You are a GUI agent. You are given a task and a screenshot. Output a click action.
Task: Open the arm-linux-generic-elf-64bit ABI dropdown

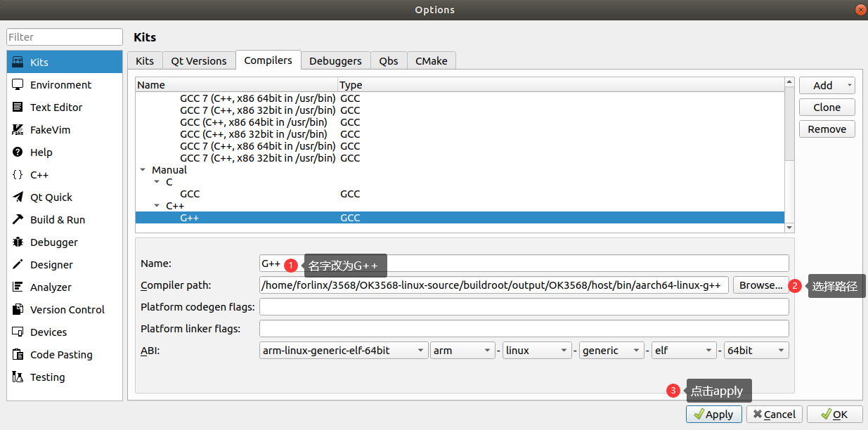(343, 351)
